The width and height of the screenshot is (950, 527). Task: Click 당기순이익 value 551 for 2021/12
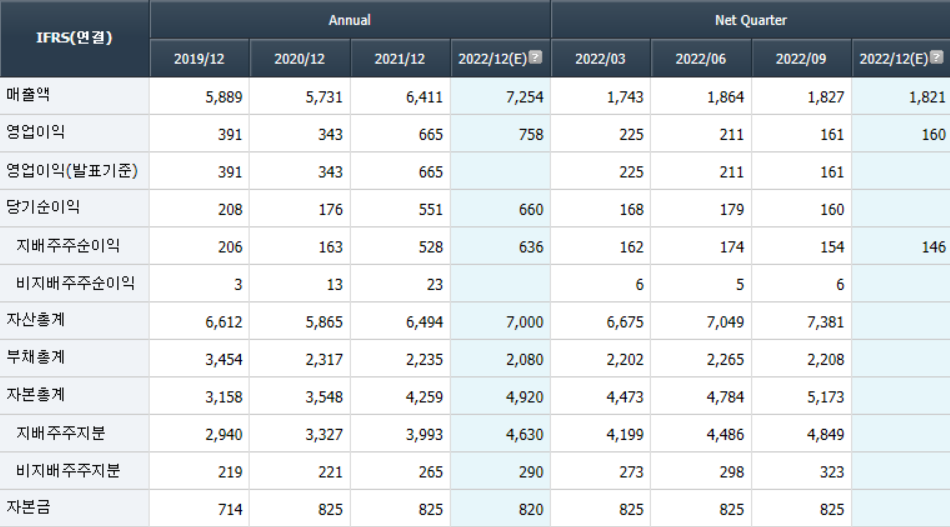pyautogui.click(x=431, y=210)
